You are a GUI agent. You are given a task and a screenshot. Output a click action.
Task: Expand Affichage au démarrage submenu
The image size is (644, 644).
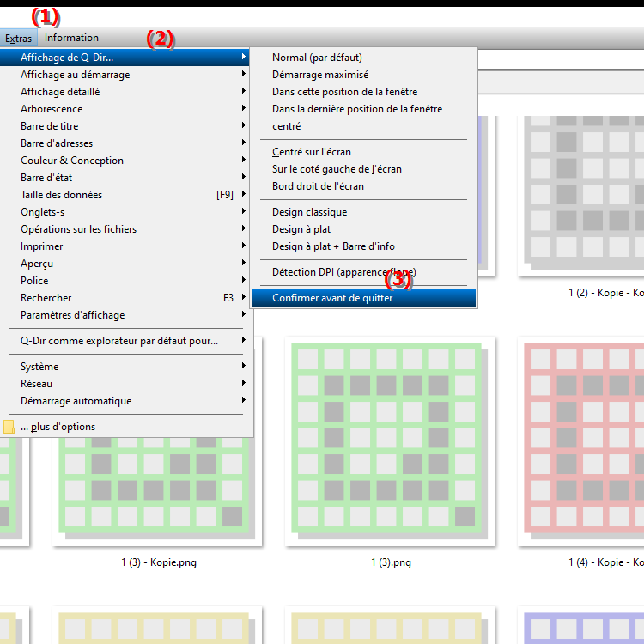click(x=125, y=75)
